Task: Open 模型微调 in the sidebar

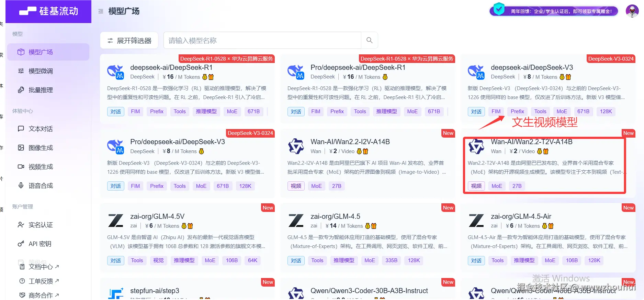Action: (48, 71)
